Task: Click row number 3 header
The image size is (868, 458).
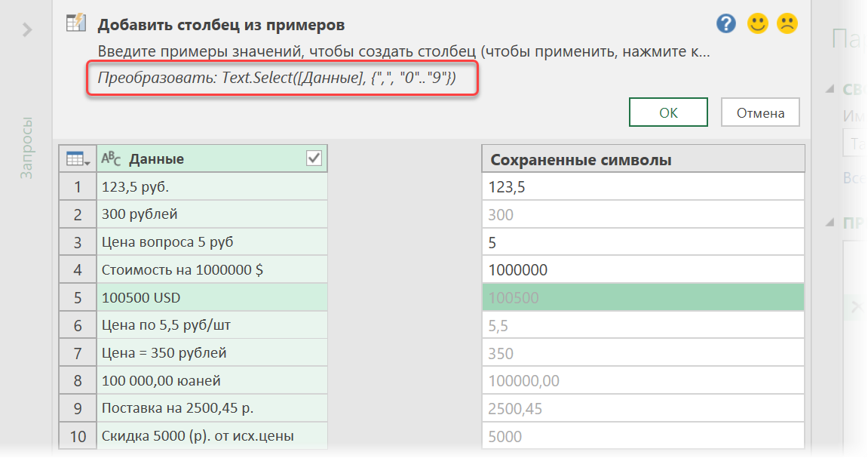Action: click(x=78, y=241)
